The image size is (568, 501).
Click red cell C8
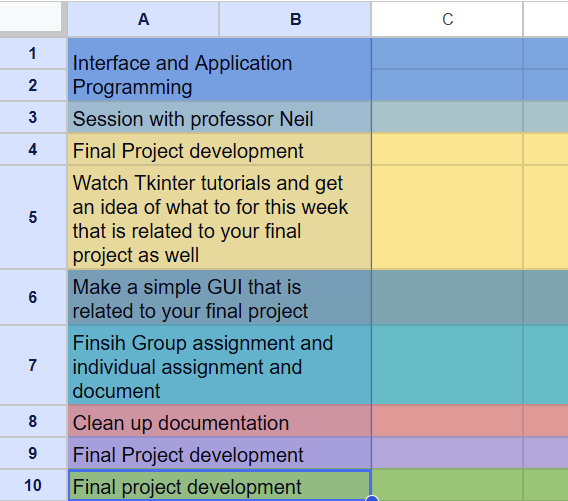click(x=447, y=421)
